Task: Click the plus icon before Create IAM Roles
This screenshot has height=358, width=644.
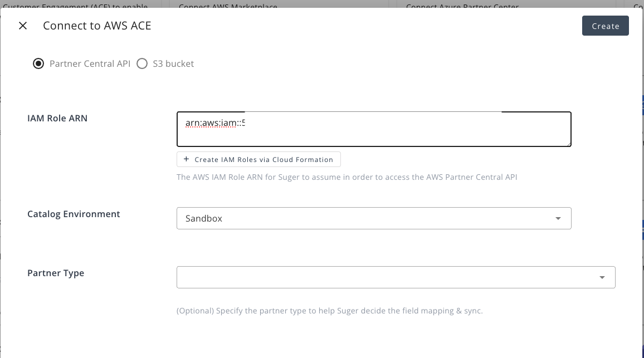Action: coord(186,159)
